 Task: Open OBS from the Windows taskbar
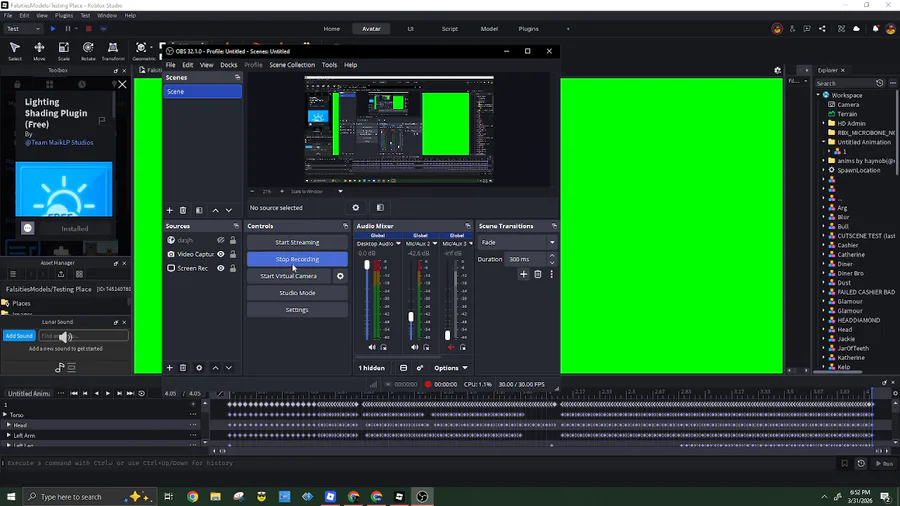[422, 496]
